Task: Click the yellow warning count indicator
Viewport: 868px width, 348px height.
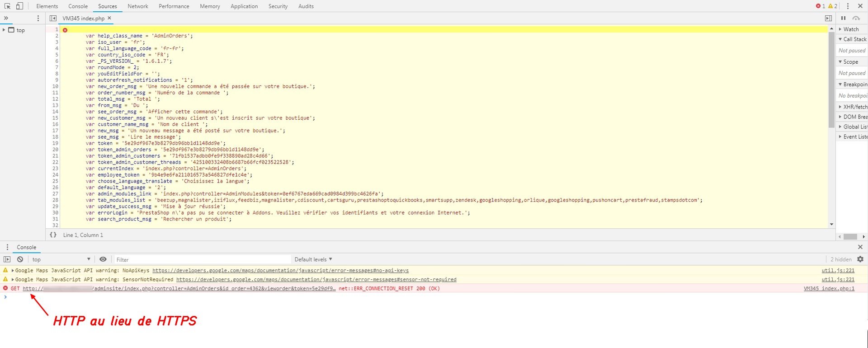Action: click(833, 6)
